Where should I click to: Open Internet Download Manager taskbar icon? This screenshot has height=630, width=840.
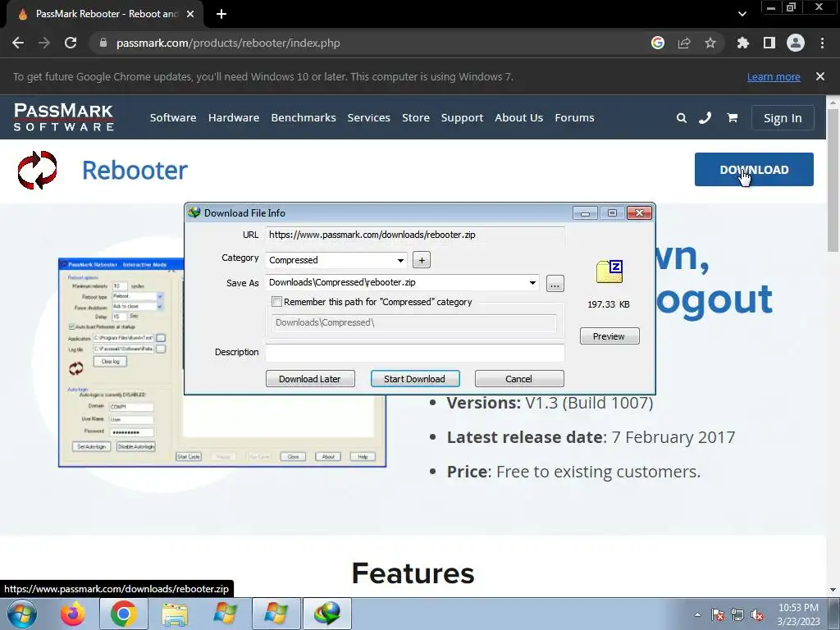pyautogui.click(x=327, y=614)
